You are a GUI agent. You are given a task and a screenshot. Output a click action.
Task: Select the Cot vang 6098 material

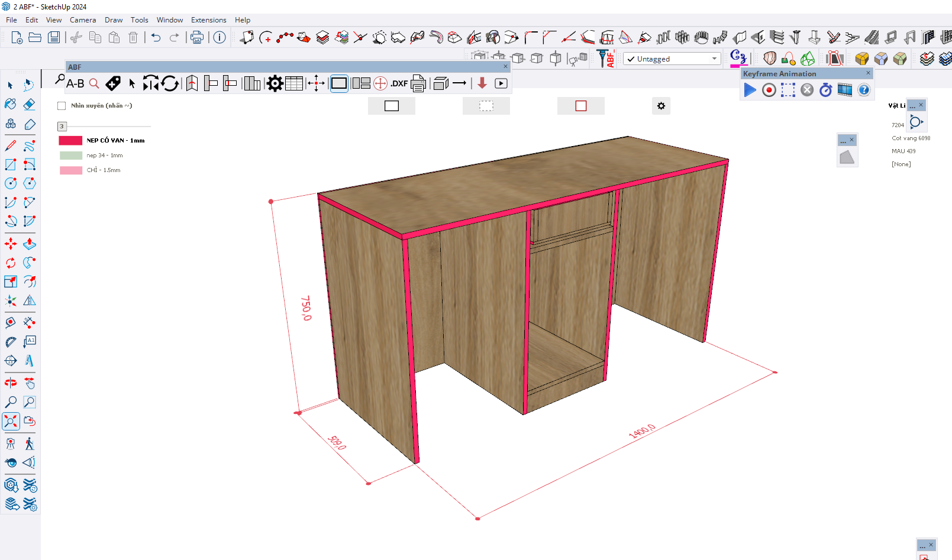point(911,138)
